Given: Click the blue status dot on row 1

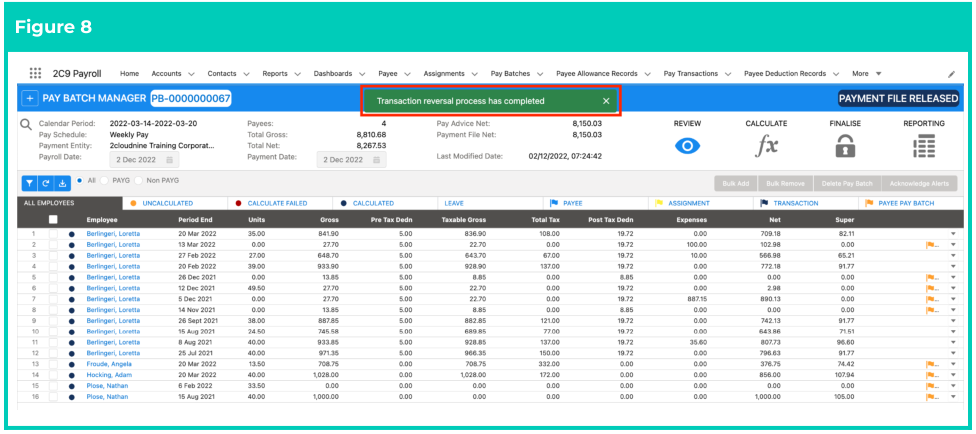Looking at the screenshot, I should pos(72,234).
